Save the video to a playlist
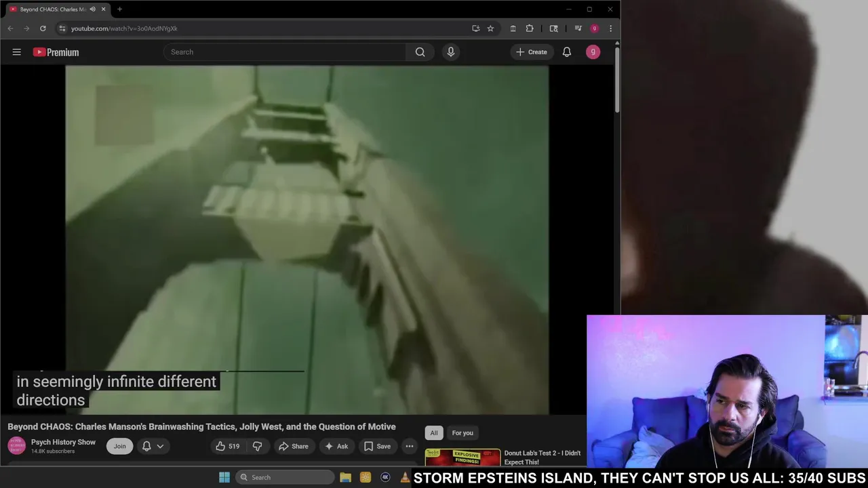 pyautogui.click(x=377, y=446)
